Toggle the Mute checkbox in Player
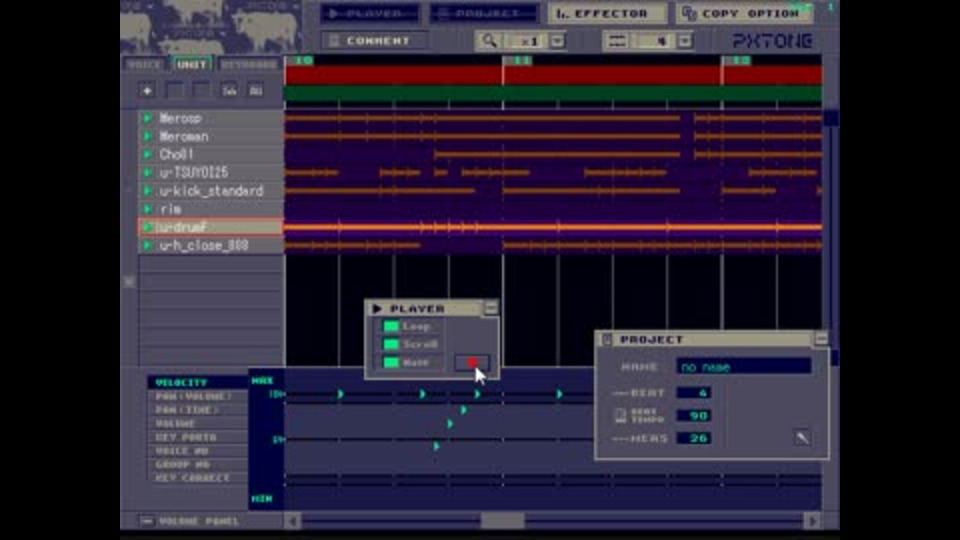 391,362
